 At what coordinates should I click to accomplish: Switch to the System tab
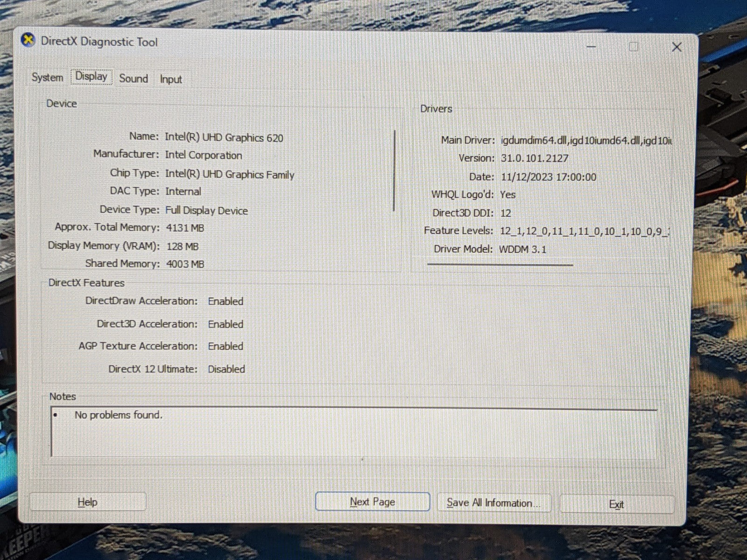pos(47,77)
